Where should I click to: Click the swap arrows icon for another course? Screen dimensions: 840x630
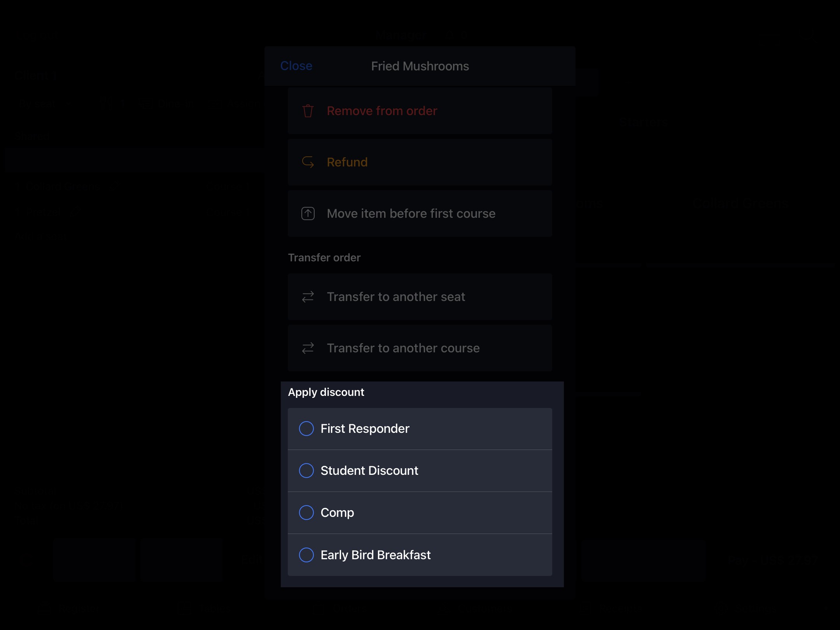tap(308, 348)
